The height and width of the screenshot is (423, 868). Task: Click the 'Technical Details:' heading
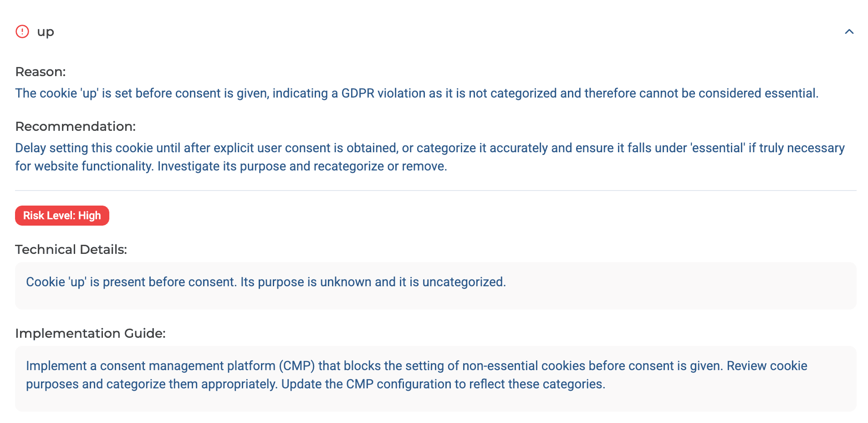pyautogui.click(x=71, y=249)
